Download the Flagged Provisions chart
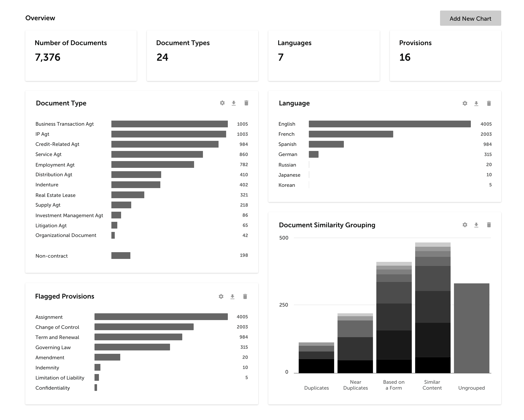Screen dimensions: 524x420 (x=232, y=296)
